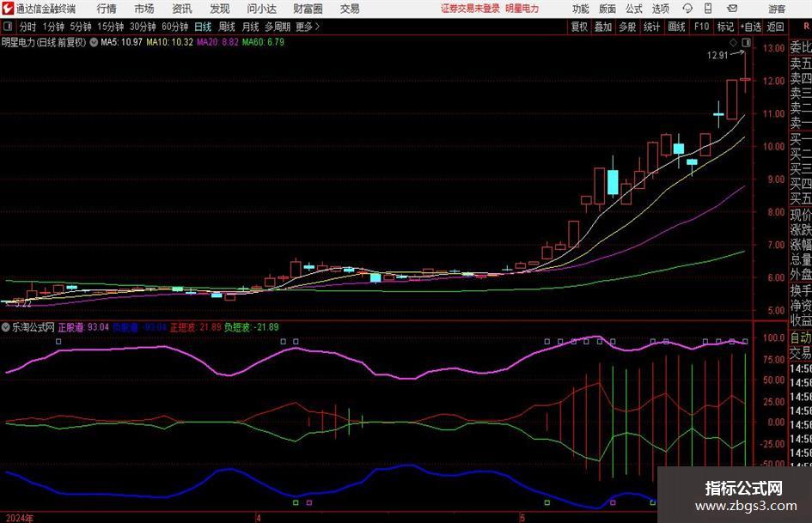812x523 pixels.
Task: Click the 多股 multi-stock button
Action: 627,27
